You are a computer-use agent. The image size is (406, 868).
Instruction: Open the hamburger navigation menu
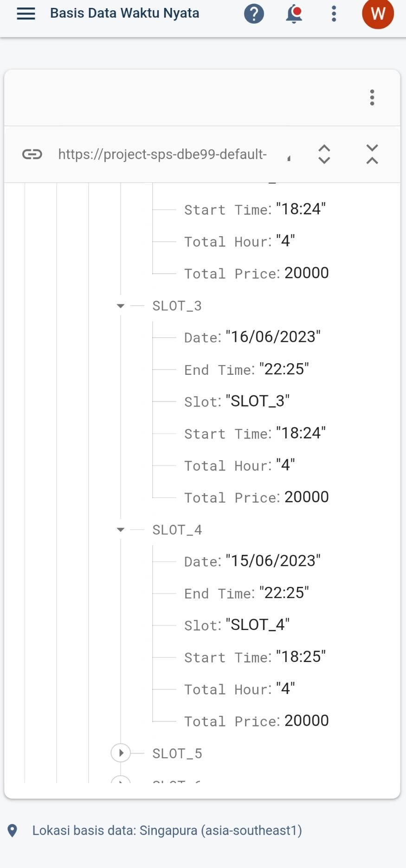[x=26, y=13]
